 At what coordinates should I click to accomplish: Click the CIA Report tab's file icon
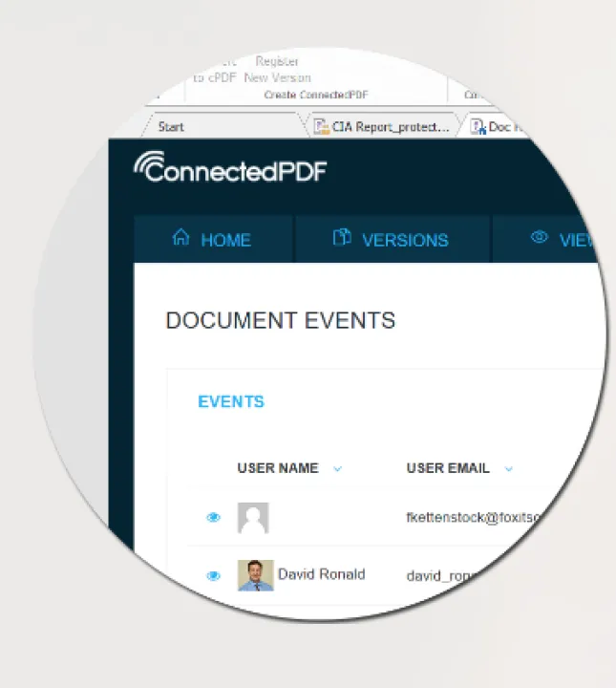[x=322, y=127]
